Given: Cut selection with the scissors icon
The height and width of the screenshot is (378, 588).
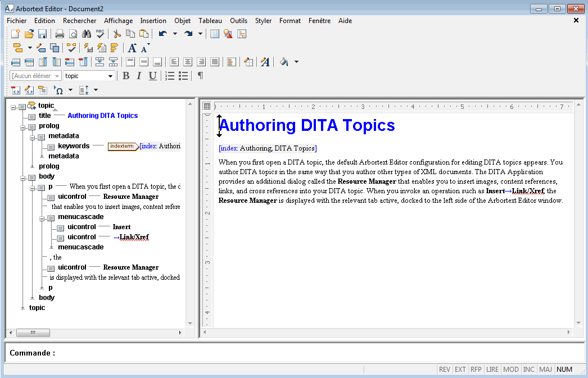Looking at the screenshot, I should tap(117, 34).
